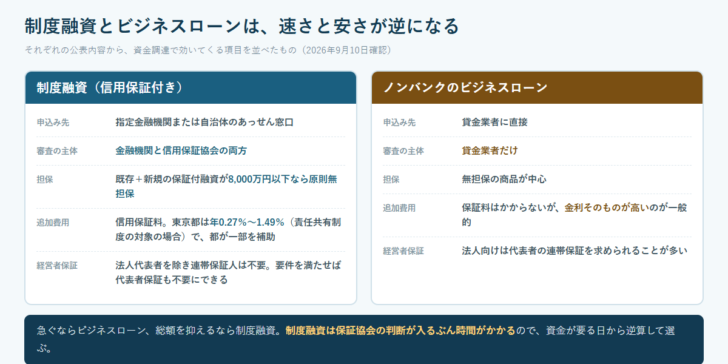Click text '法人向けは代表者の連帯保証を求められることが多い'
Image resolution: width=728 pixels, height=364 pixels.
[574, 251]
